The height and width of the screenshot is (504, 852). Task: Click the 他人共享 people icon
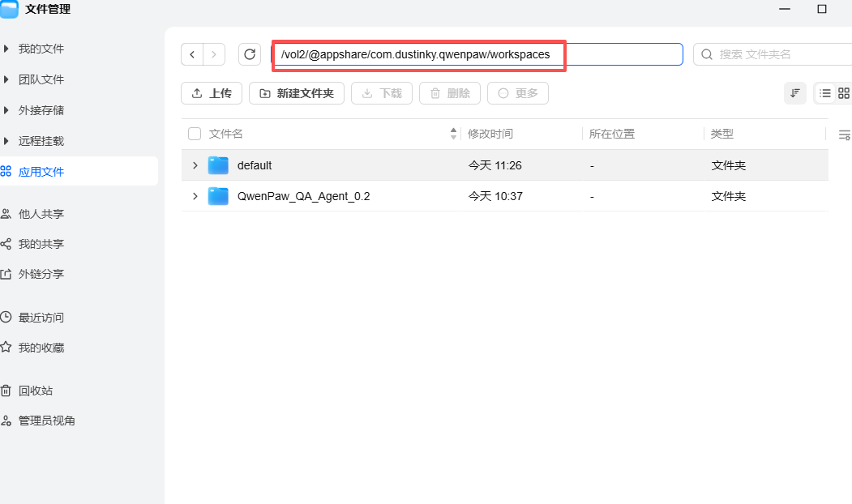click(x=6, y=214)
